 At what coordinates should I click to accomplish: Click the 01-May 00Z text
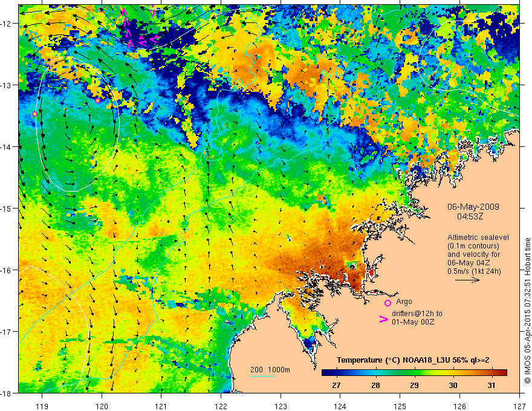[x=413, y=322]
